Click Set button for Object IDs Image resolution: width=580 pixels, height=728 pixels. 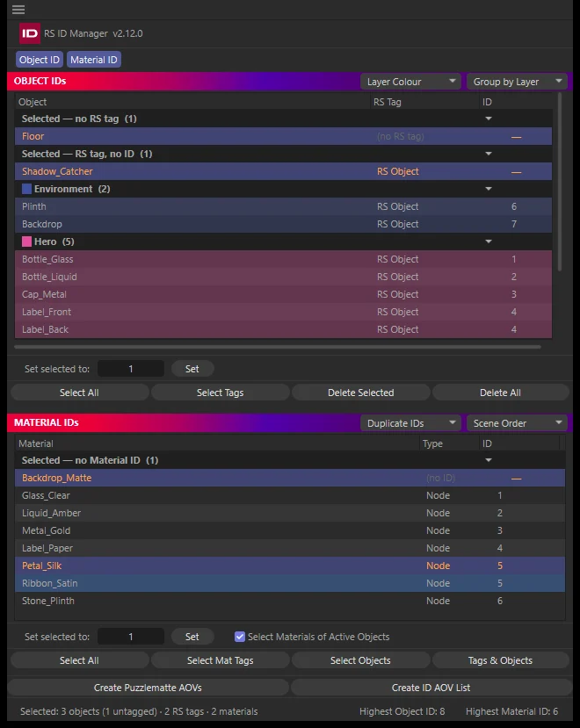192,369
